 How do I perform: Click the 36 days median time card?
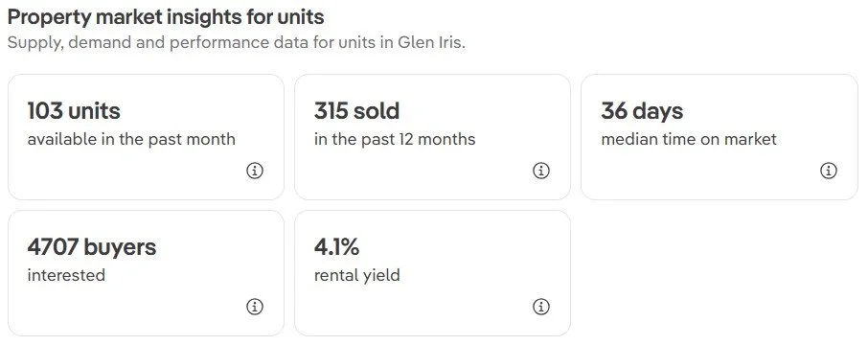pos(720,137)
